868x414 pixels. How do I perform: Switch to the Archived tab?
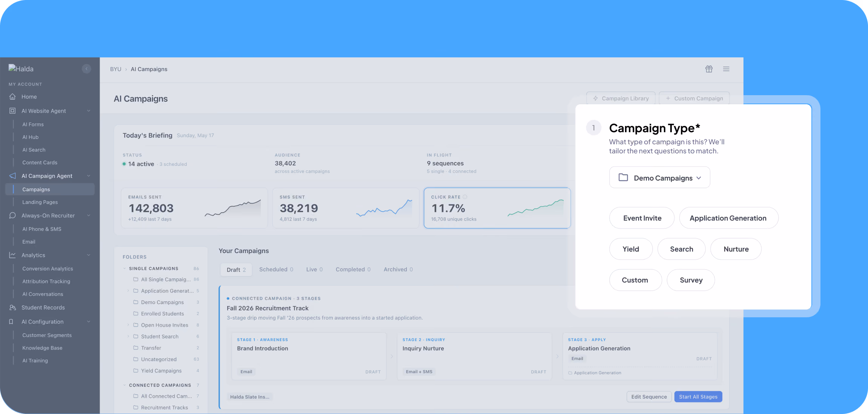click(x=398, y=269)
